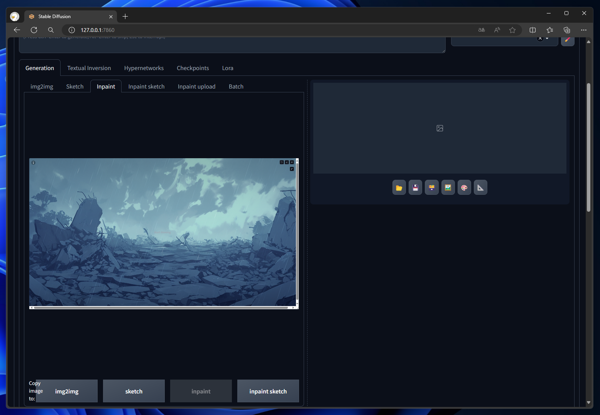Open the favorites list

coord(549,30)
